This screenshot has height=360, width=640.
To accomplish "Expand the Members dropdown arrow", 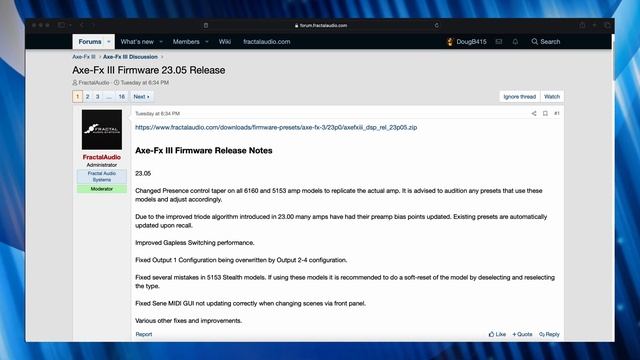I will click(x=207, y=42).
